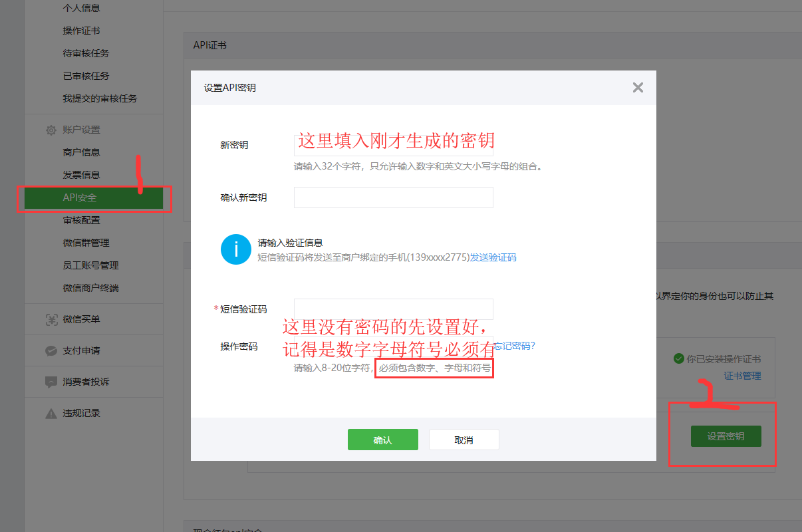Click the gear icon beside 账户设置
This screenshot has width=802, height=532.
coord(51,130)
